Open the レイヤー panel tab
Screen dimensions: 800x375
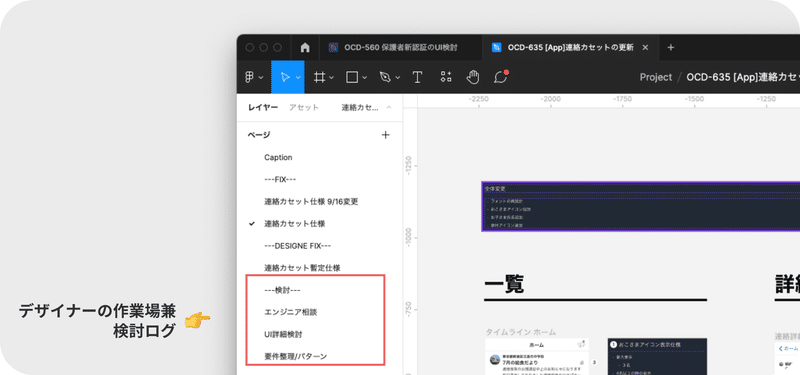click(x=263, y=107)
